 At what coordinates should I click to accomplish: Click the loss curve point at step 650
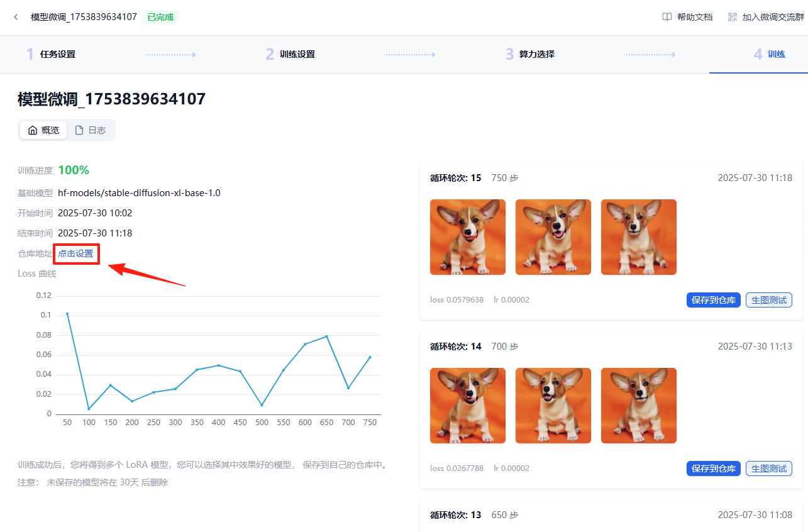coord(327,336)
